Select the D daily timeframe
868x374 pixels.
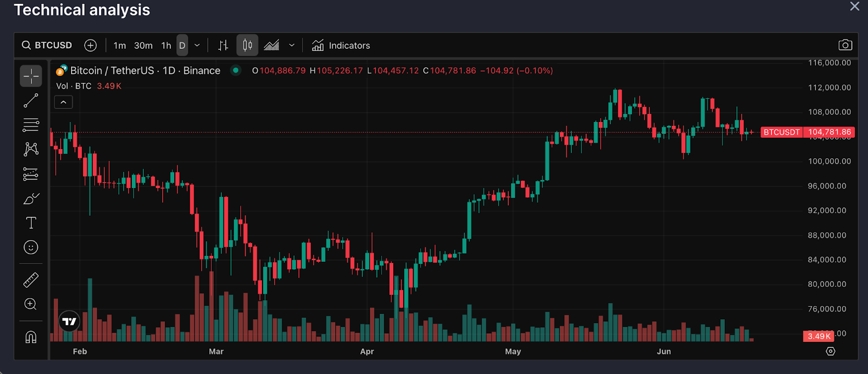click(x=182, y=46)
